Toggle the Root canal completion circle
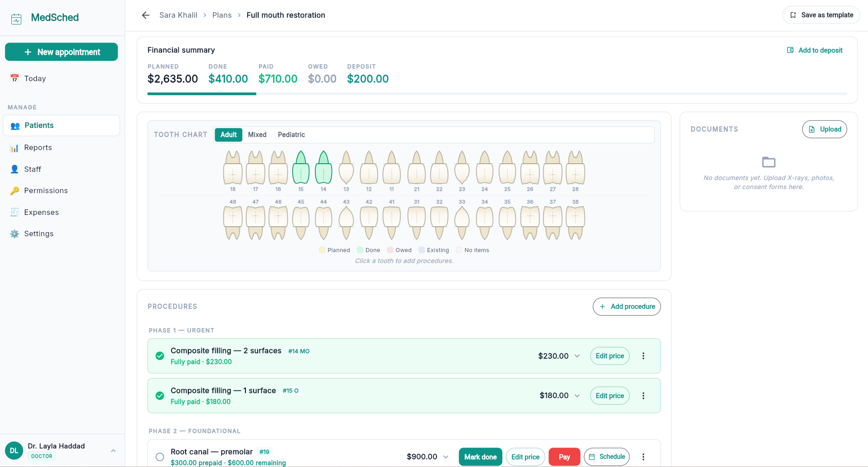868x467 pixels. [160, 457]
